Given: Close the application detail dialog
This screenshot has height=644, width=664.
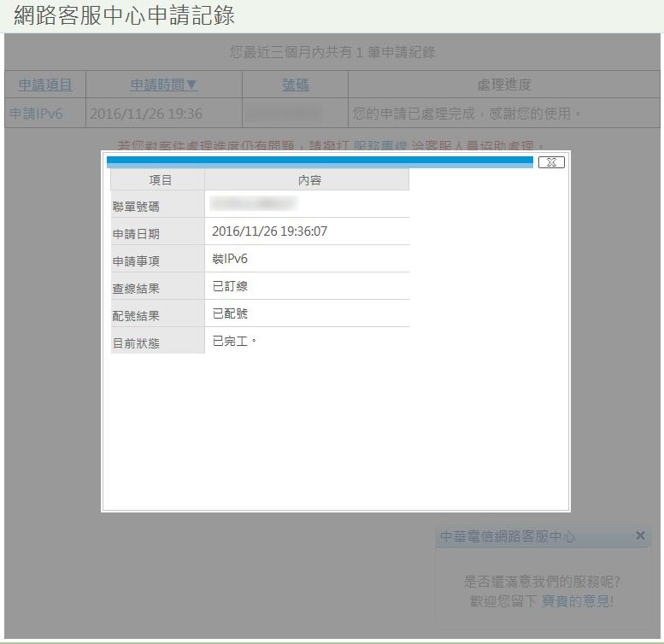Looking at the screenshot, I should [x=551, y=162].
